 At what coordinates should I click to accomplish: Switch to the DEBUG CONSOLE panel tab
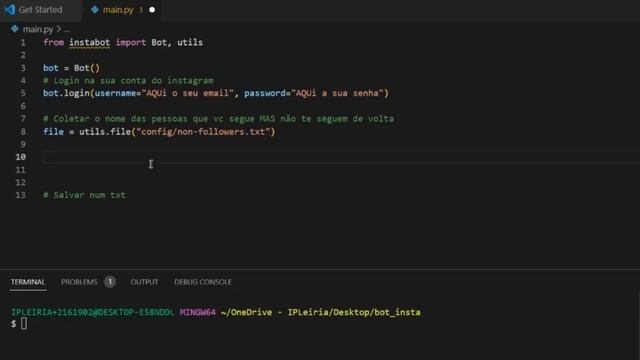click(x=203, y=282)
